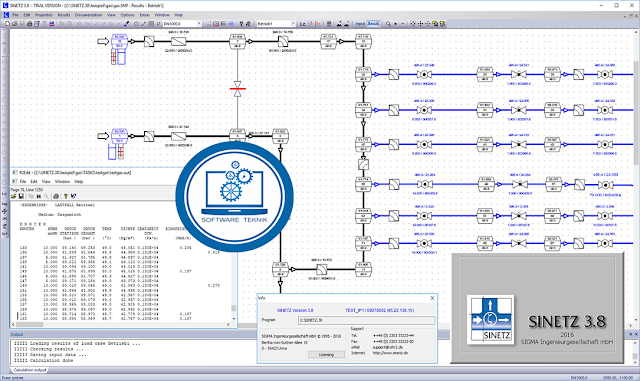Open the Help menu in R2Edit window
Viewport: 640px width, 381px height.
[x=79, y=181]
